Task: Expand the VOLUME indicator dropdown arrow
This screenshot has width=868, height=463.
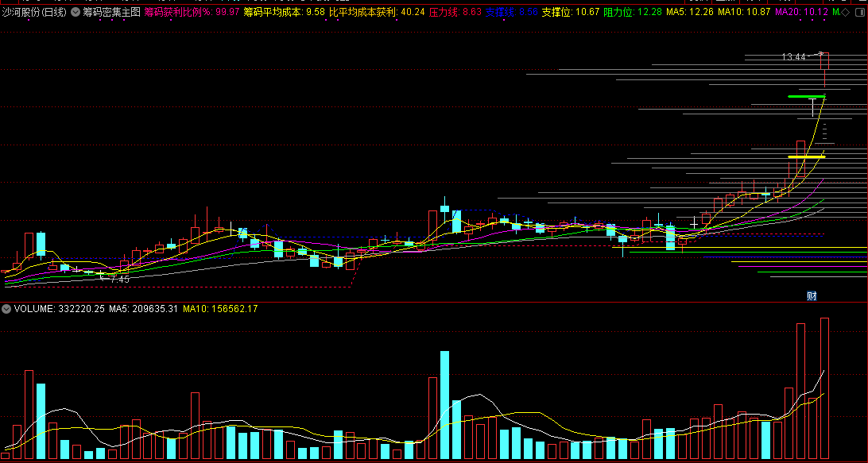Action: [6, 309]
